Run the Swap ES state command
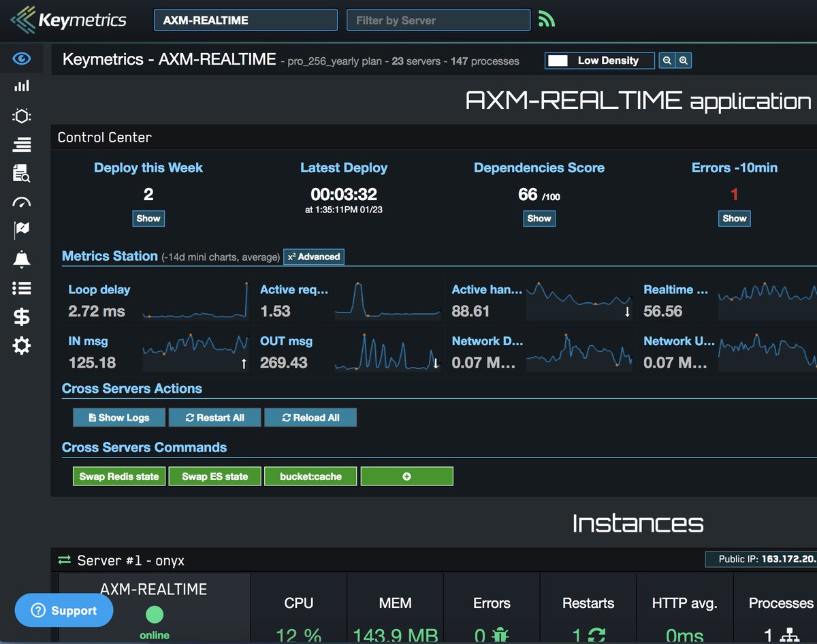Viewport: 817px width, 644px height. click(x=214, y=476)
